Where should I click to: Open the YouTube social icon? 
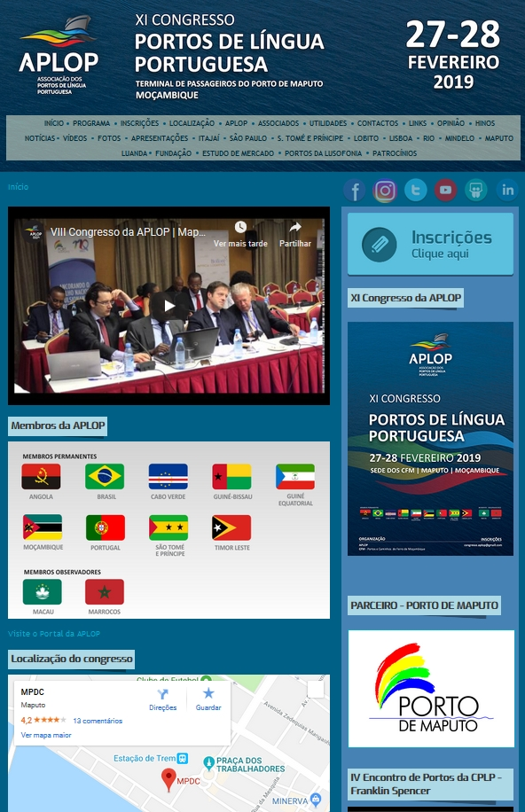click(x=446, y=190)
